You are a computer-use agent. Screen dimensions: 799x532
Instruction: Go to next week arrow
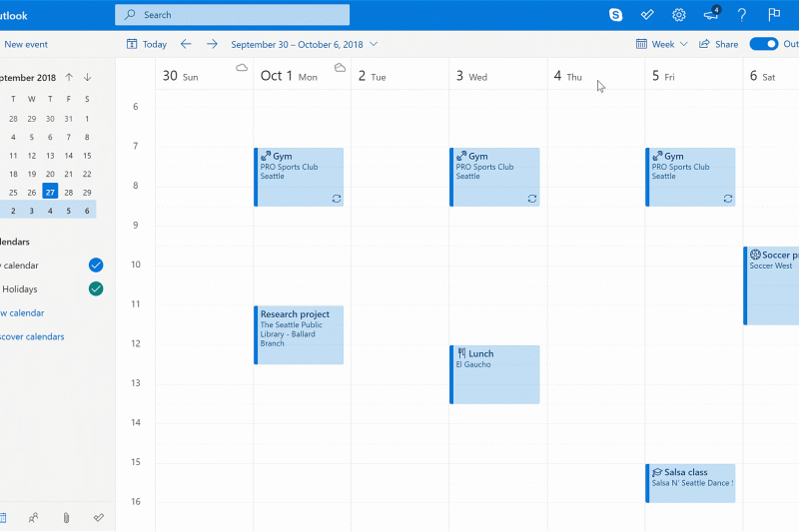click(212, 44)
